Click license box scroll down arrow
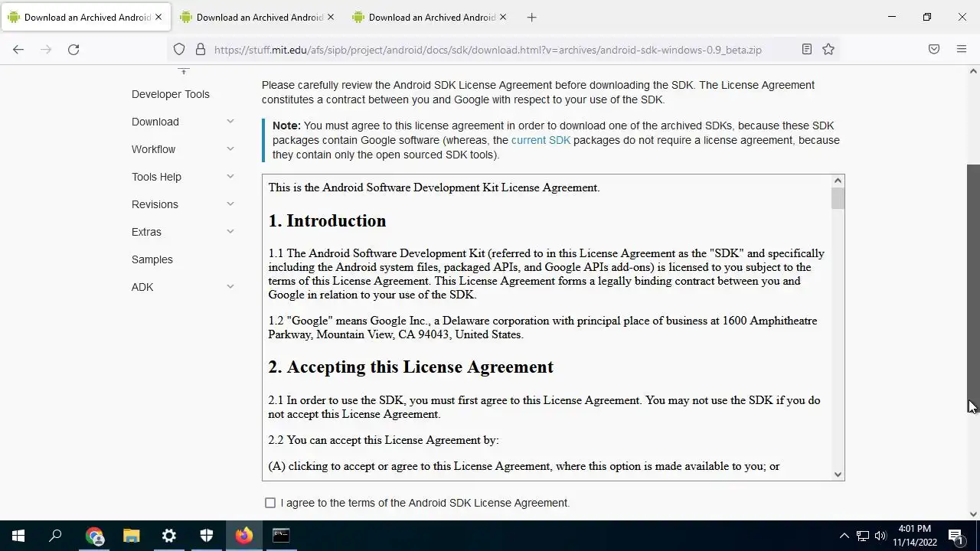 tap(838, 474)
